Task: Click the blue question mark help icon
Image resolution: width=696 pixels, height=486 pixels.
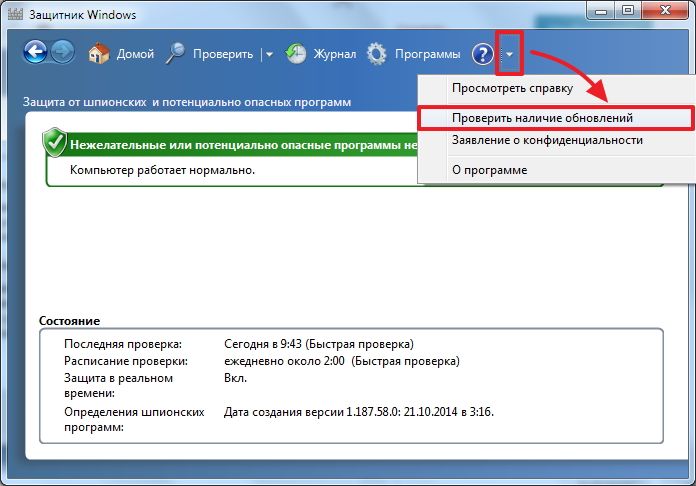Action: 484,54
